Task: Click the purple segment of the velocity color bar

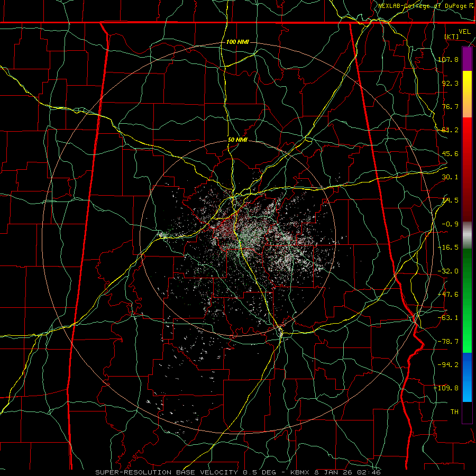Action: [467, 59]
